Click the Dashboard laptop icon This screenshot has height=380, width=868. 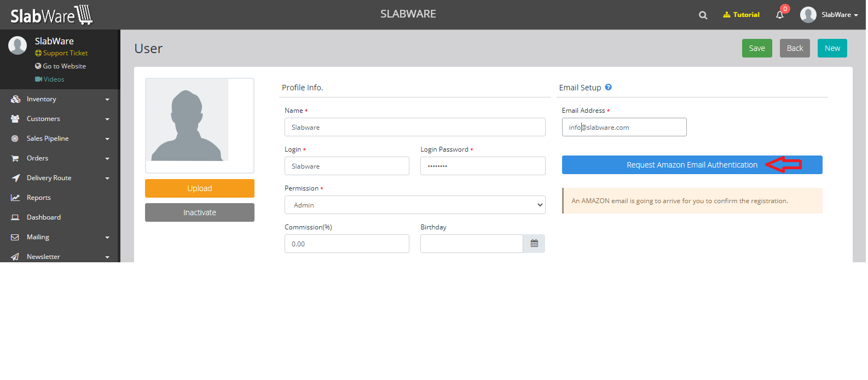point(15,217)
